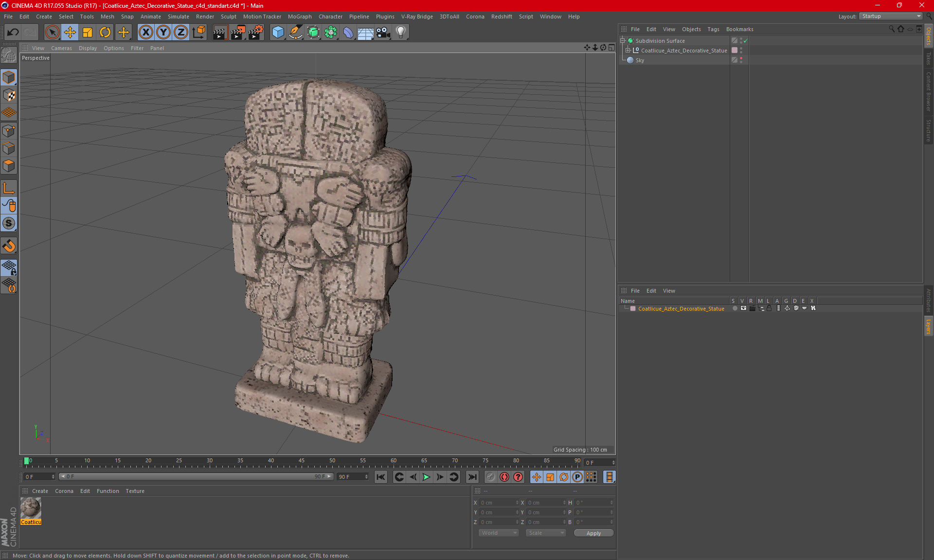The height and width of the screenshot is (560, 934).
Task: Go to start of animation
Action: click(380, 477)
